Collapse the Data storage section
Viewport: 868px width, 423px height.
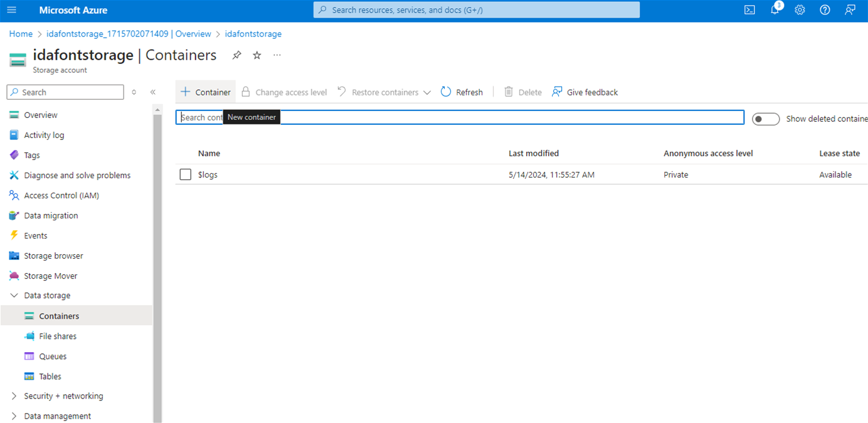(14, 295)
